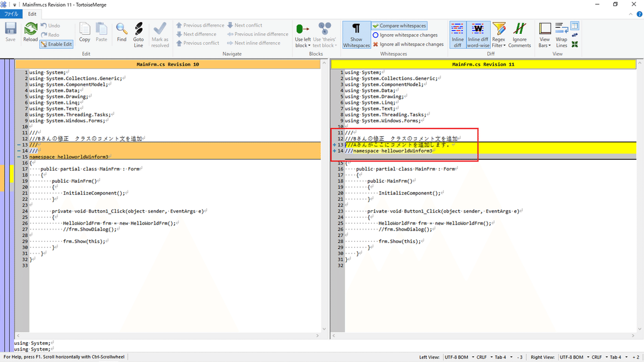The height and width of the screenshot is (362, 644).
Task: Toggle the Enable Edit button
Action: click(x=56, y=44)
